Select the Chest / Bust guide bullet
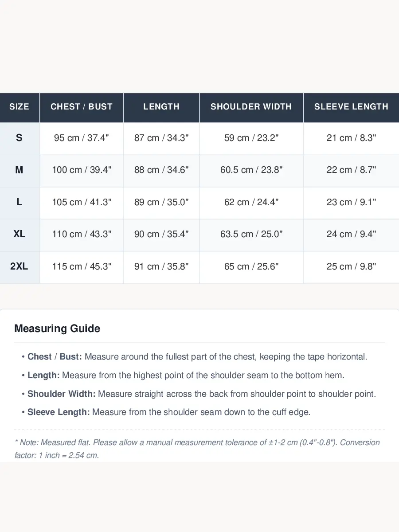The height and width of the screenshot is (532, 399). pos(195,356)
